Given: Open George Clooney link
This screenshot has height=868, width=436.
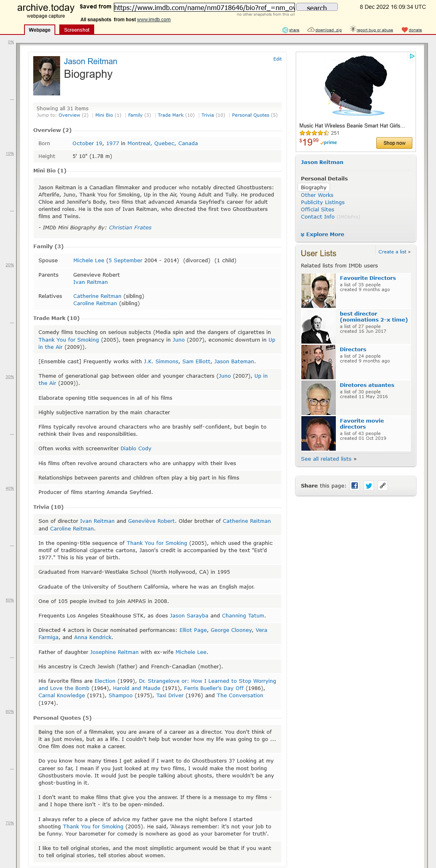Looking at the screenshot, I should point(231,630).
